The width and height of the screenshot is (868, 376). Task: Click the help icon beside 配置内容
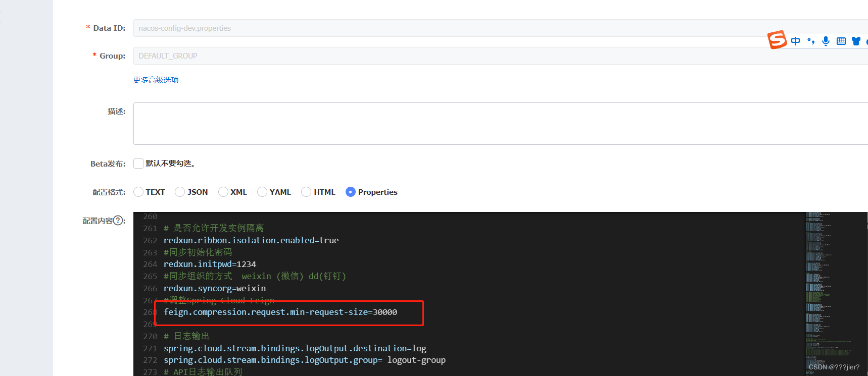(x=118, y=220)
